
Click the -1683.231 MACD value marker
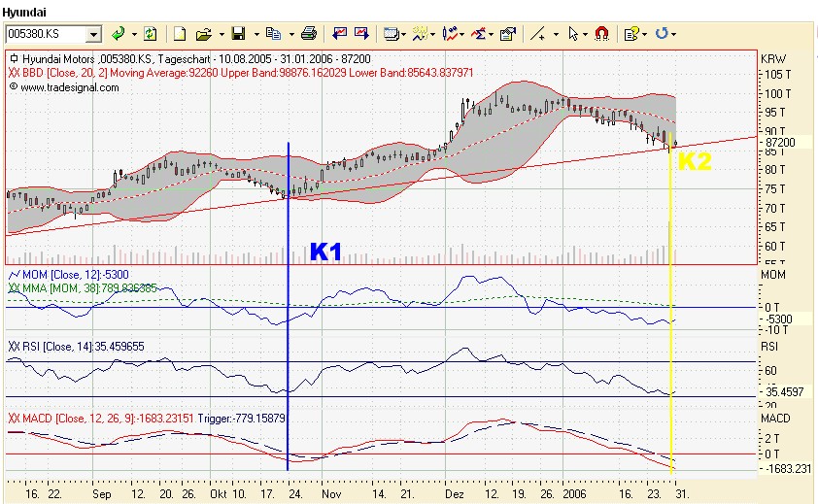pos(788,468)
